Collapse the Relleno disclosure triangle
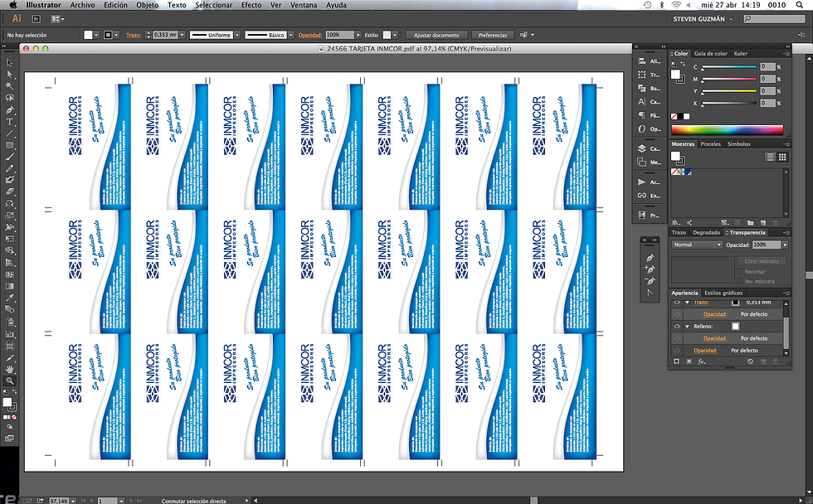 (688, 327)
